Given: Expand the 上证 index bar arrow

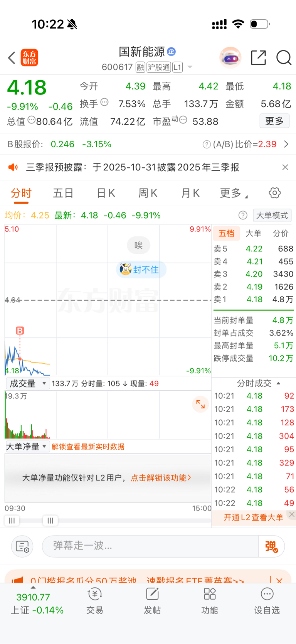Looking at the screenshot, I should pos(33,587).
